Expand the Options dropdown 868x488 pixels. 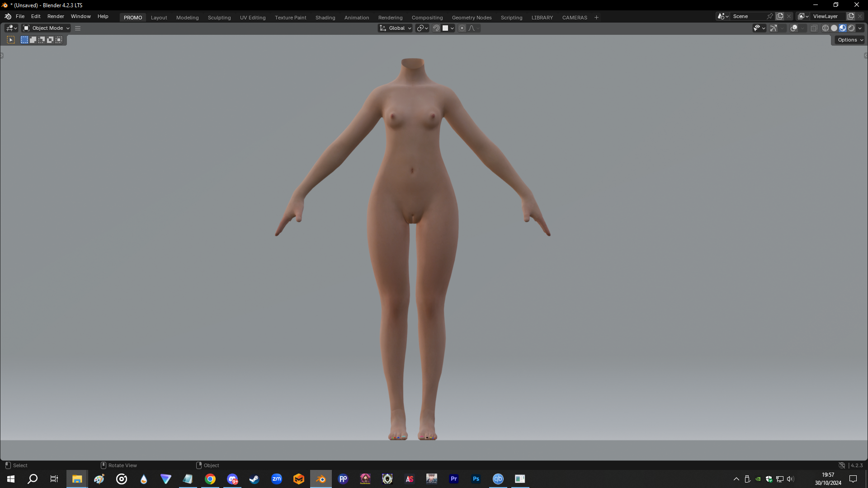pyautogui.click(x=850, y=40)
